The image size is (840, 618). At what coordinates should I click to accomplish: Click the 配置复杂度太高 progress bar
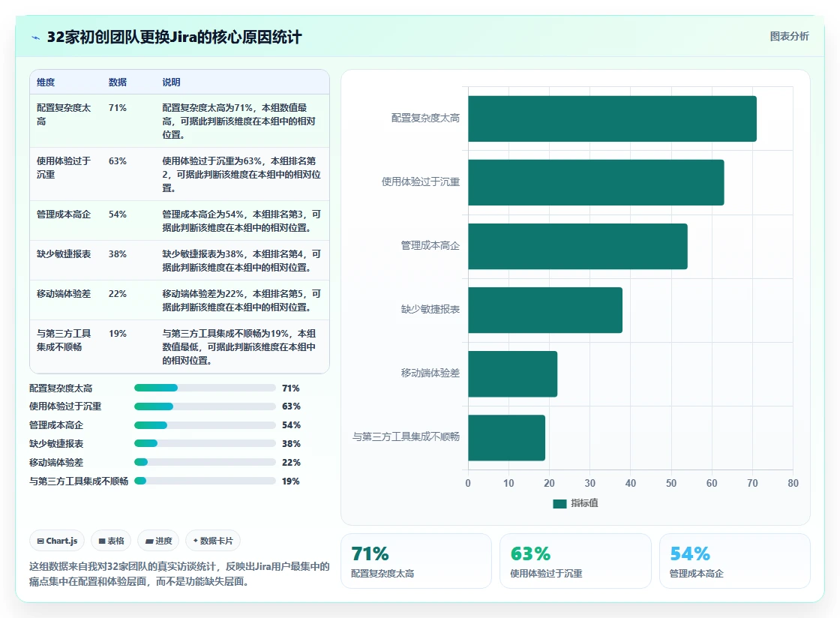(x=205, y=388)
